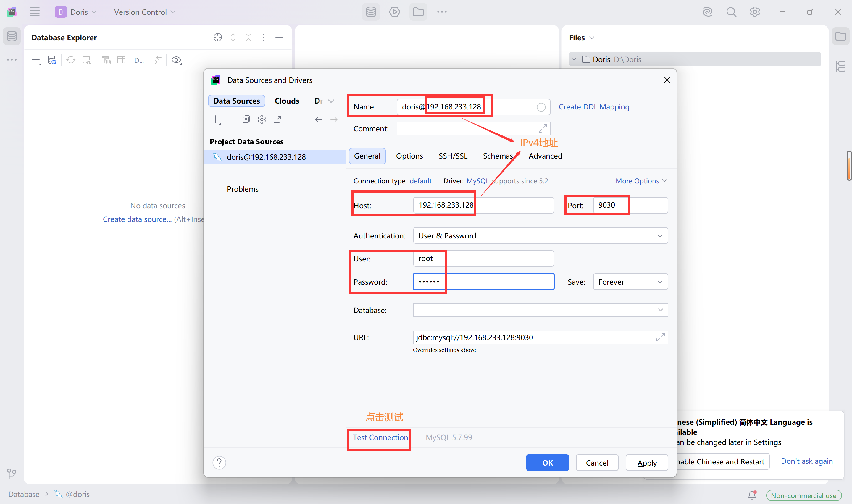Click the color circle in Name field
The image size is (852, 504).
coord(541,107)
